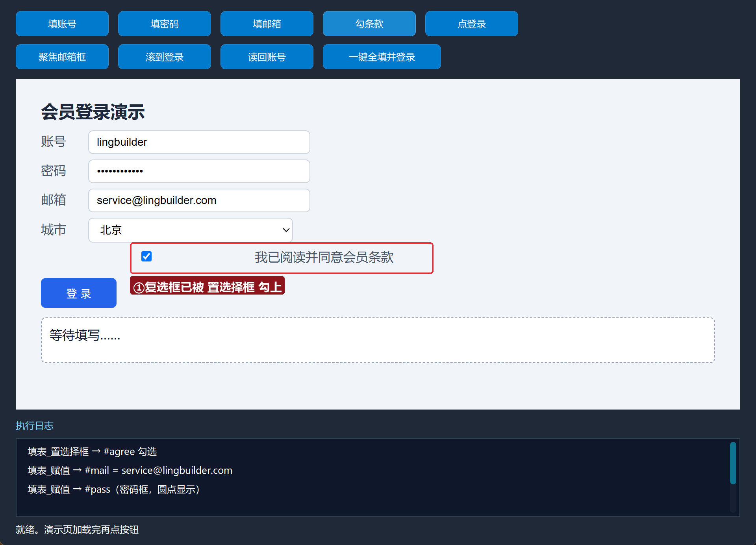Image resolution: width=756 pixels, height=545 pixels.
Task: Click the 我已阅读并同意会员条款 label text
Action: tap(324, 257)
